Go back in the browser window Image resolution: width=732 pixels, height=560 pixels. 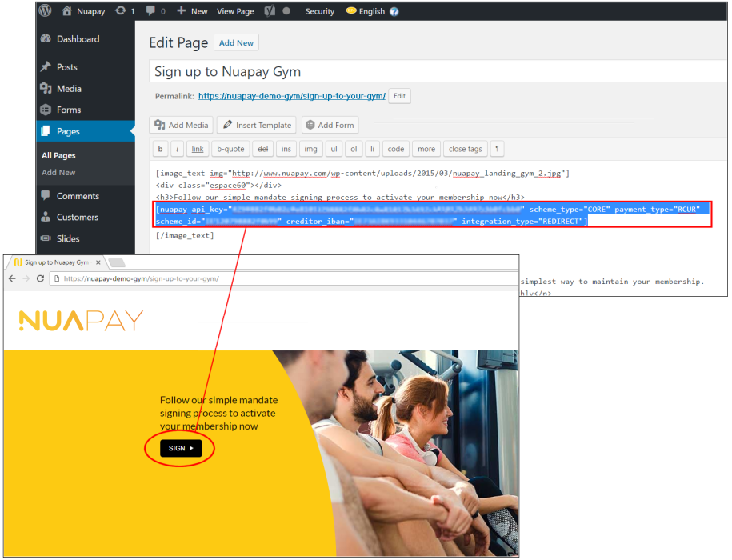click(x=12, y=278)
